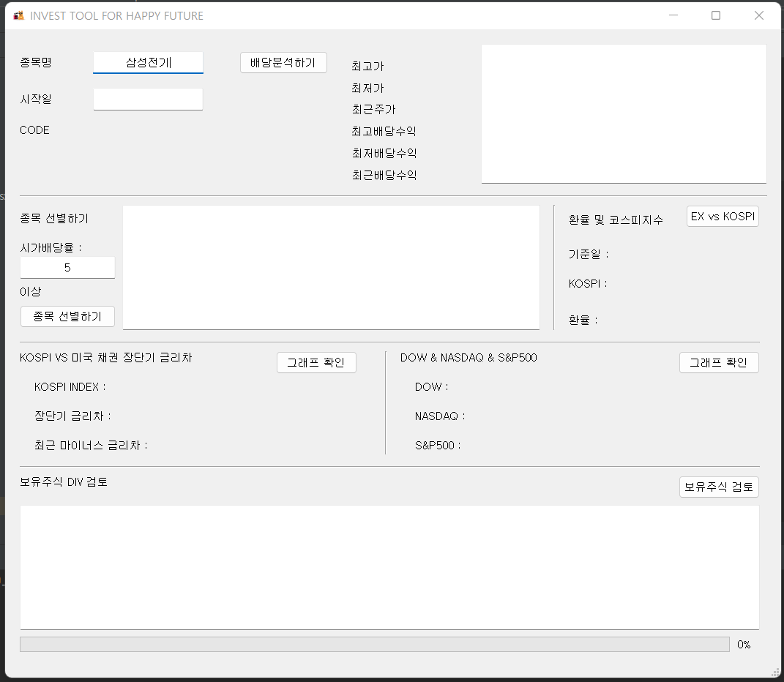784x682 pixels.
Task: Click the DOW : label
Action: 431,387
